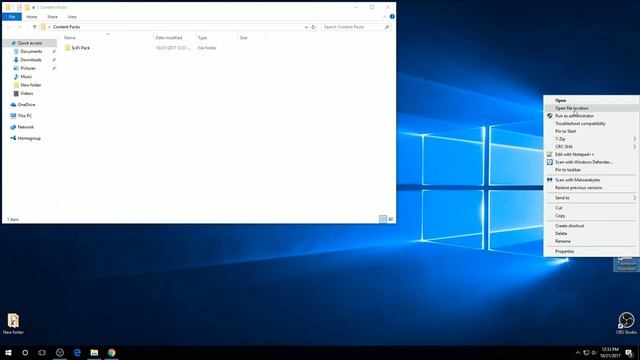Image resolution: width=640 pixels, height=360 pixels.
Task: Choose Pin to taskbar
Action: click(x=592, y=170)
